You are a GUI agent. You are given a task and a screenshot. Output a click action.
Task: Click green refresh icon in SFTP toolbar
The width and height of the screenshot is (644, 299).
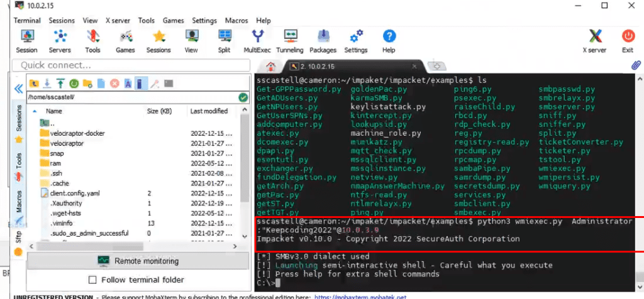pos(74,84)
